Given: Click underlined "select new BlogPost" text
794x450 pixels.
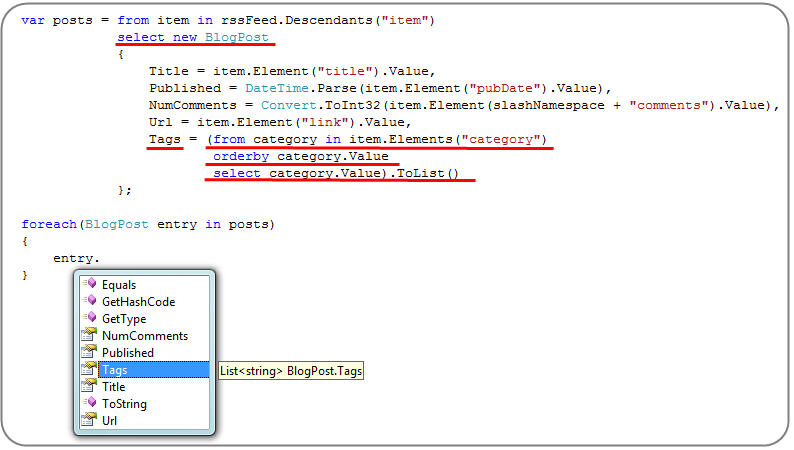Looking at the screenshot, I should pyautogui.click(x=193, y=38).
